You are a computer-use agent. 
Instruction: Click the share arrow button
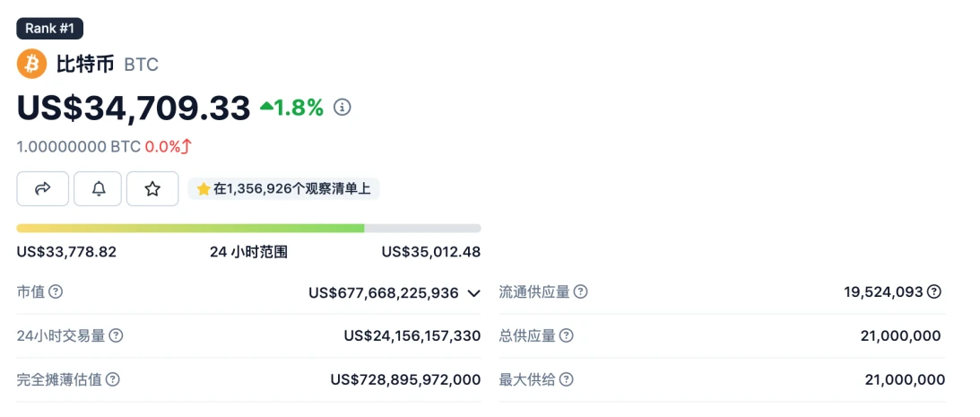[x=42, y=188]
